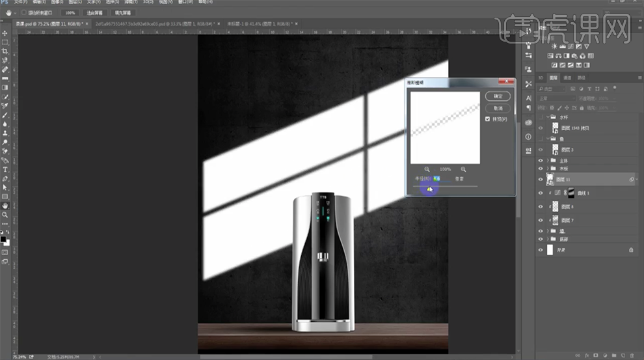
Task: Click zoom in magnifier in blur dialog
Action: [463, 169]
